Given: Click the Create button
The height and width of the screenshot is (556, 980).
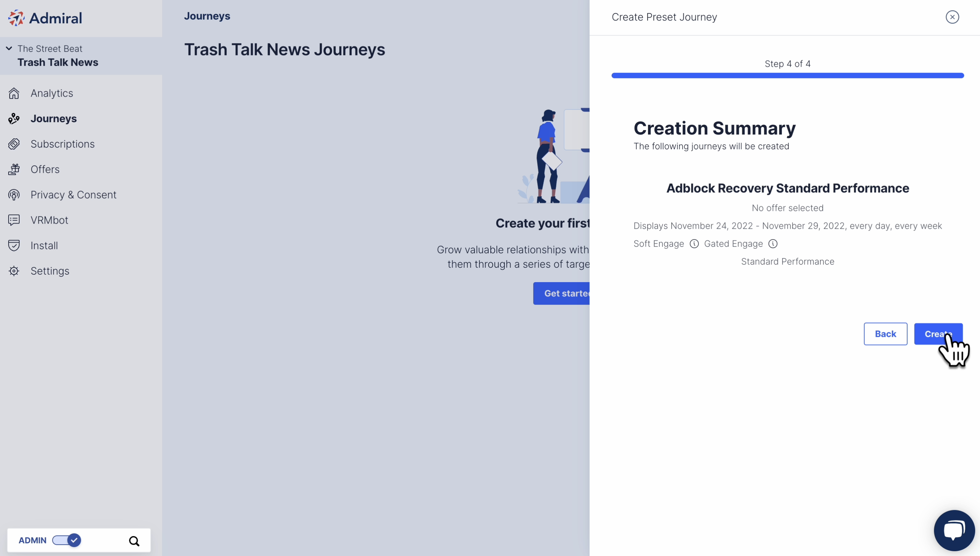Looking at the screenshot, I should (938, 334).
